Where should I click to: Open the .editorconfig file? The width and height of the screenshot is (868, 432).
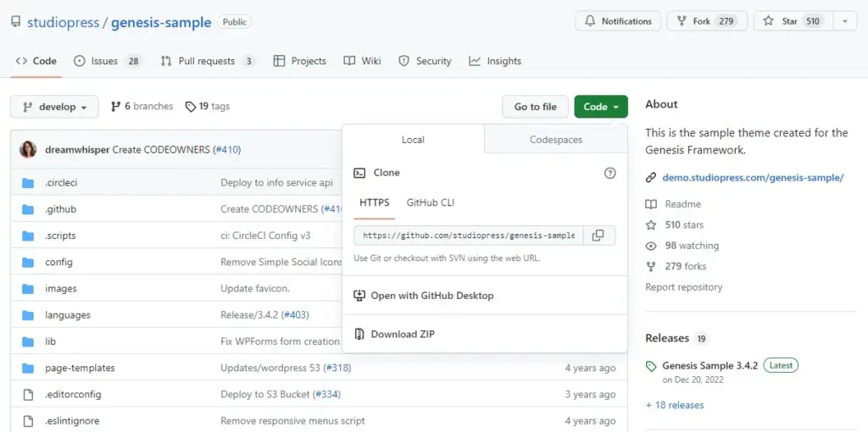[73, 395]
